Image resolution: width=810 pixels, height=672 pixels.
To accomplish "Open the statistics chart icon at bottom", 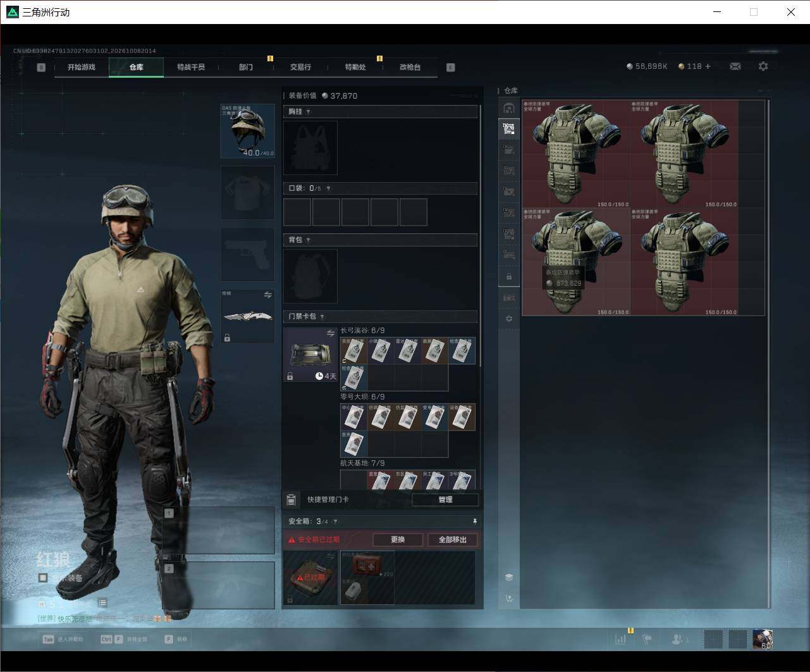I will [x=621, y=639].
